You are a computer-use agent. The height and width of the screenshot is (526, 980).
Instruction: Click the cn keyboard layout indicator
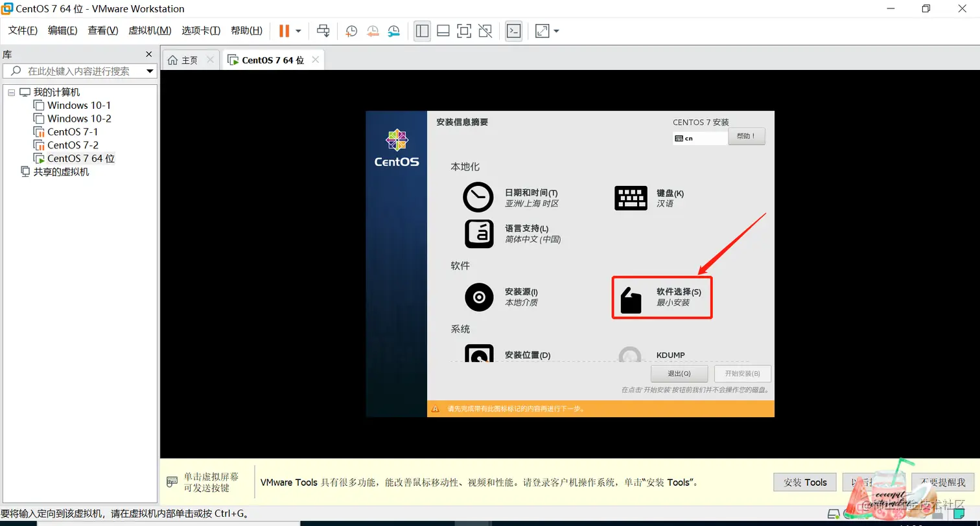699,138
